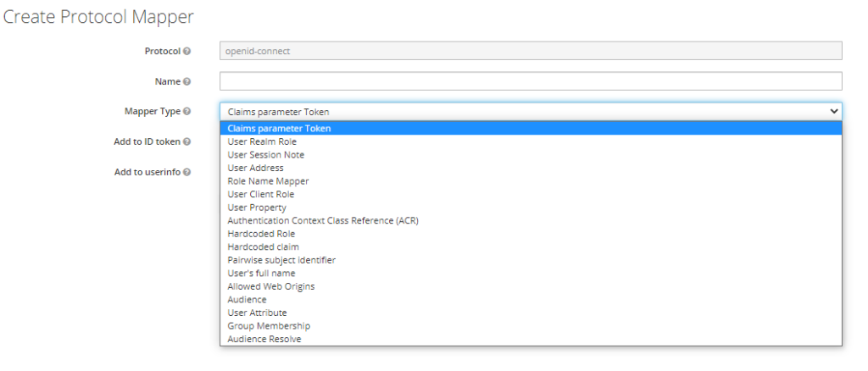Select Hardcoded claim mapper type

(x=263, y=246)
